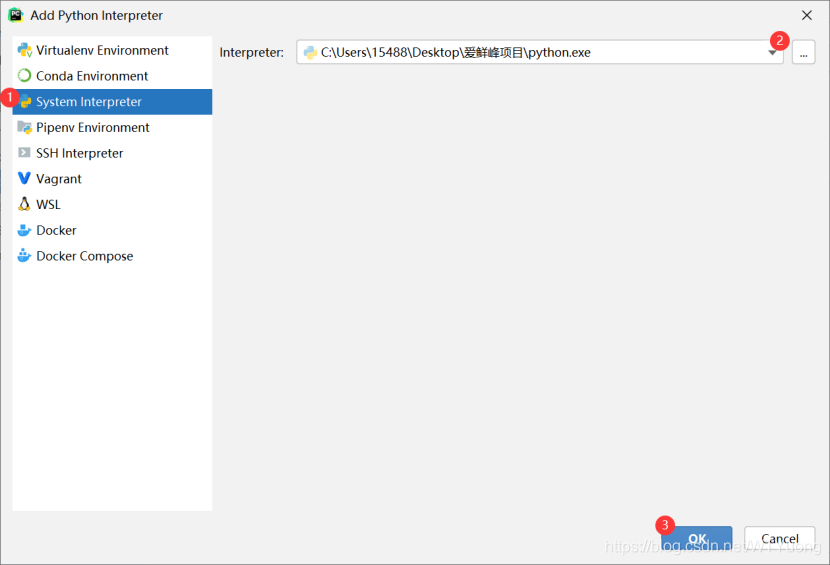
Task: Click the Conda Environment ring icon
Action: 24,76
